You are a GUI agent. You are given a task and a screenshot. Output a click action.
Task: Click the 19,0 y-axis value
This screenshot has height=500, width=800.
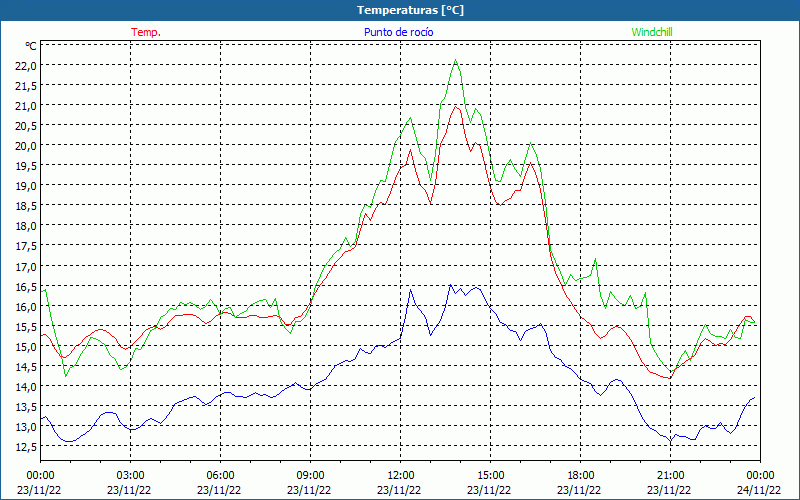(x=26, y=186)
